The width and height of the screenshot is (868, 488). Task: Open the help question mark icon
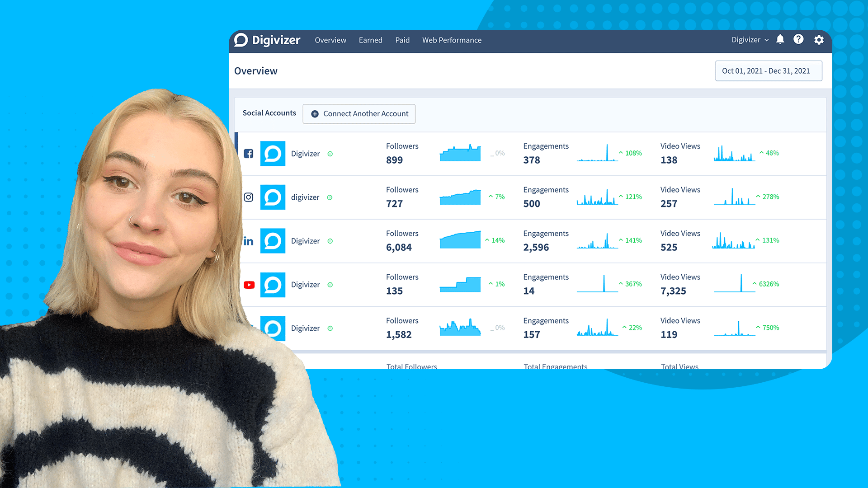[x=799, y=39]
